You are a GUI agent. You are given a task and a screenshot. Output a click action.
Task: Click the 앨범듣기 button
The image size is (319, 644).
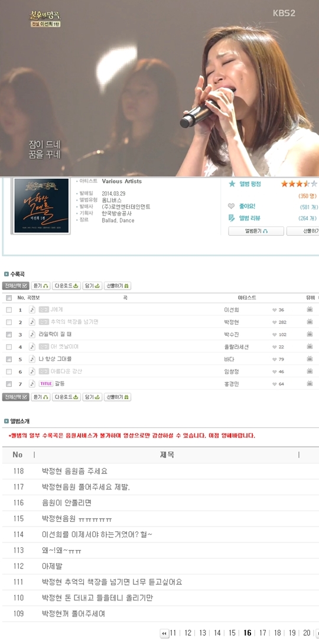(x=256, y=231)
